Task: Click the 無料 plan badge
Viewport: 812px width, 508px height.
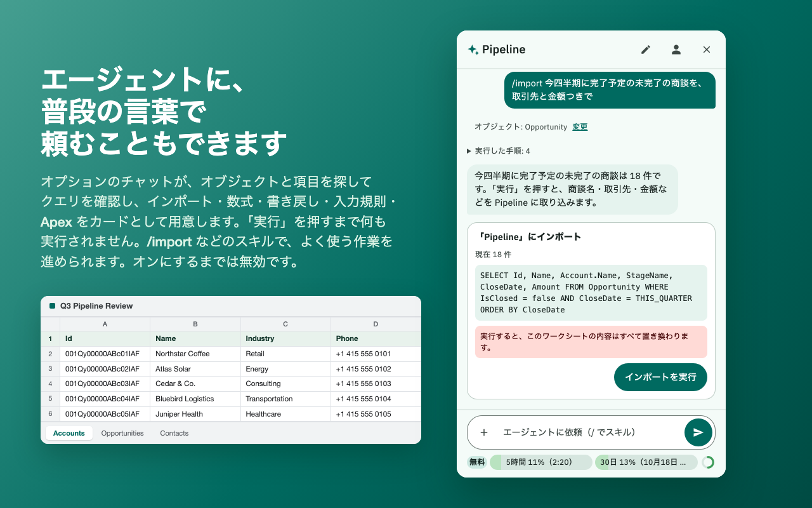Action: 477,462
